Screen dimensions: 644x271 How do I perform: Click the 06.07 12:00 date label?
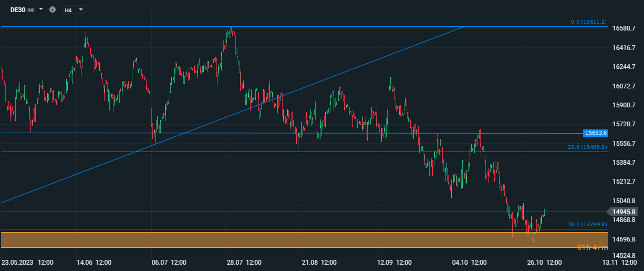tap(170, 262)
